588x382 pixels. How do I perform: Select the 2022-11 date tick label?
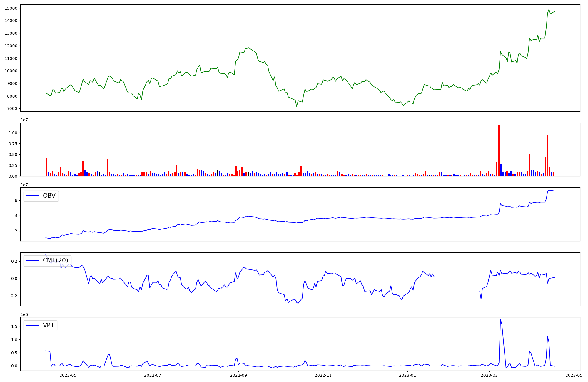click(323, 375)
